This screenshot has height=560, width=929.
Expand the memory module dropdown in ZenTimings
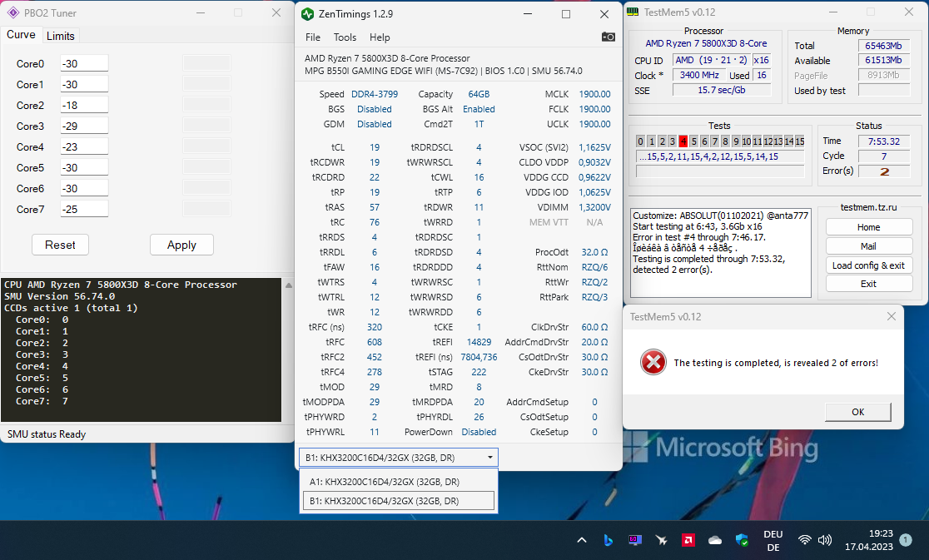tap(490, 458)
